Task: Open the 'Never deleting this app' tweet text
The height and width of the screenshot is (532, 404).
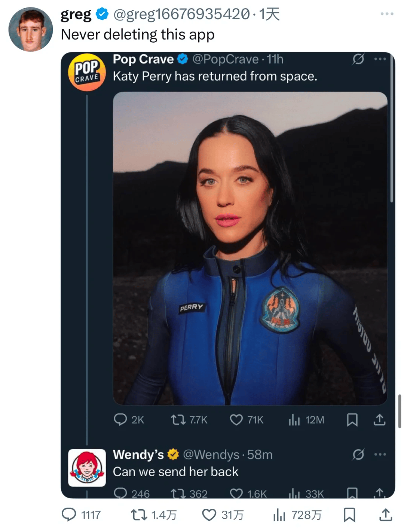Action: pos(138,34)
